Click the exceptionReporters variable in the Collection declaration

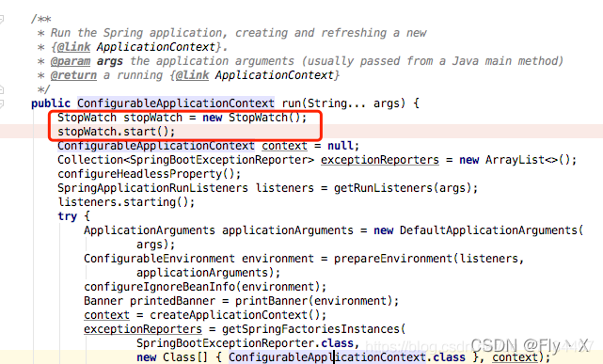click(380, 160)
